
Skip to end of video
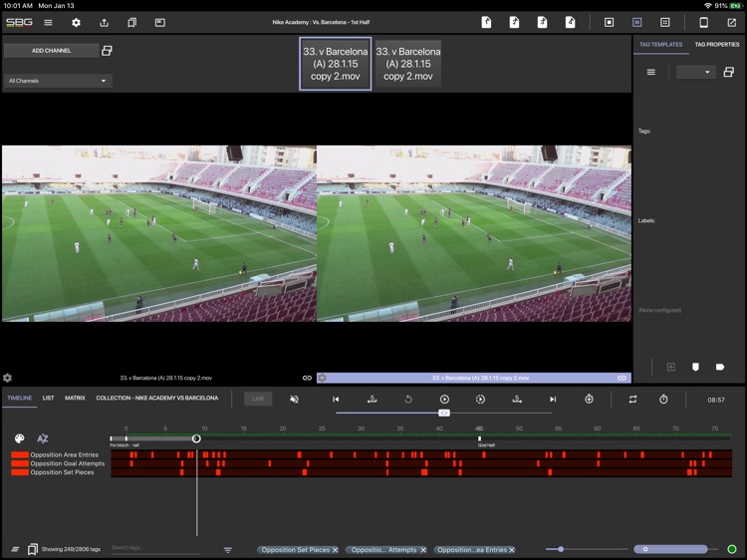[553, 399]
